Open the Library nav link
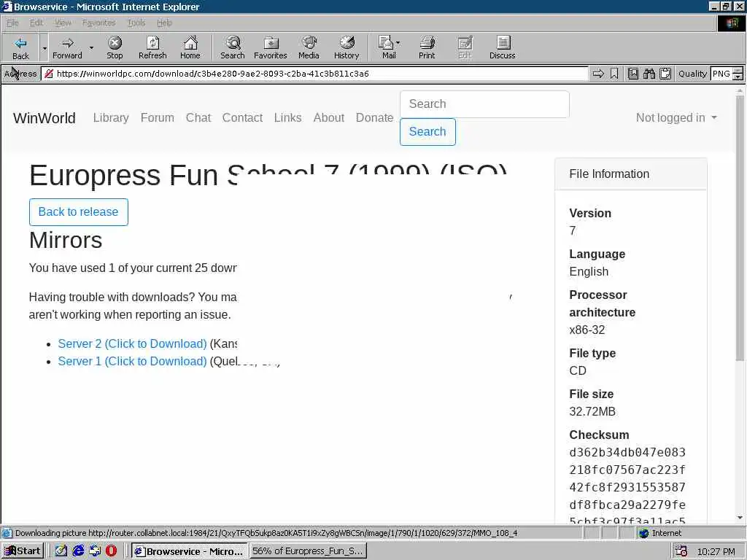Viewport: 747px width, 560px height. pyautogui.click(x=111, y=117)
